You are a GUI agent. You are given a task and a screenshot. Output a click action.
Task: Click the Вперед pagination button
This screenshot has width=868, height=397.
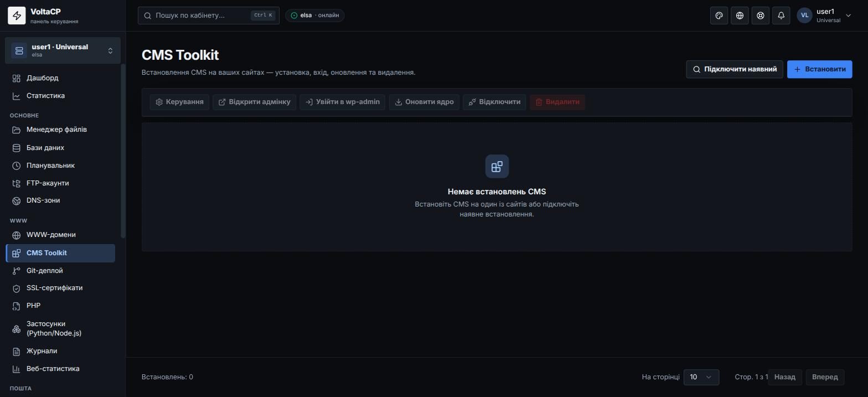825,377
